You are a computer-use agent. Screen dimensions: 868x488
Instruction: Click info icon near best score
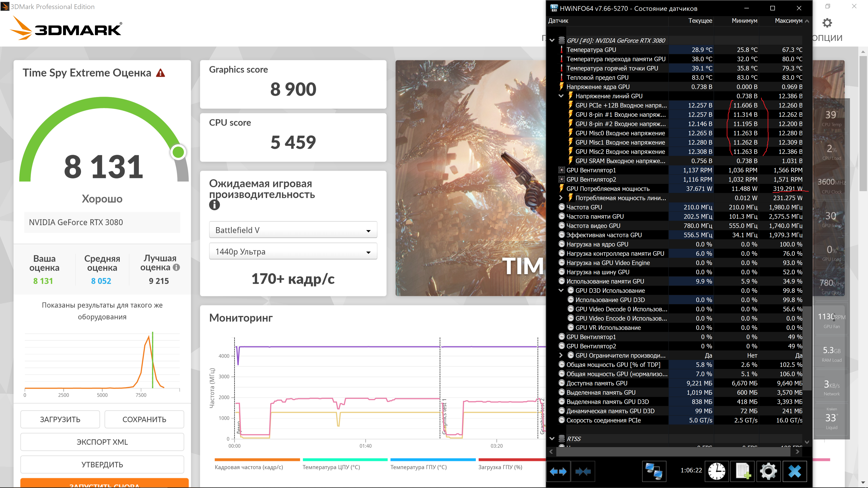[176, 267]
